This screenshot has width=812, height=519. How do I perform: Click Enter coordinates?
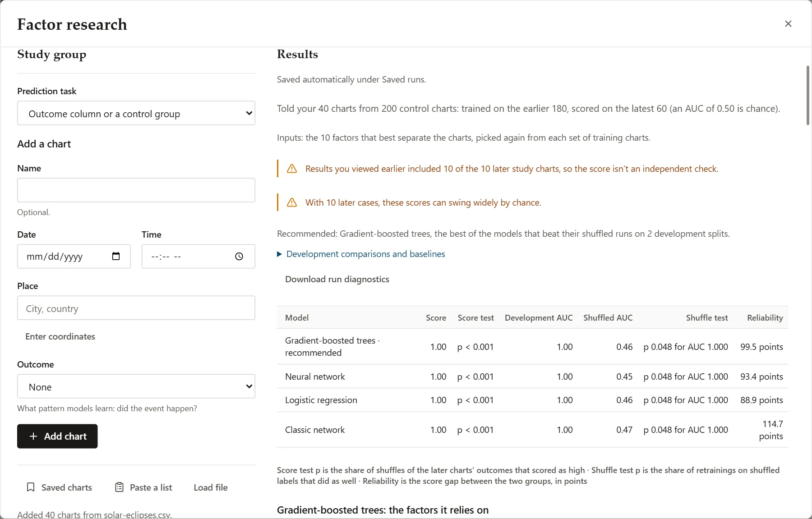point(60,336)
